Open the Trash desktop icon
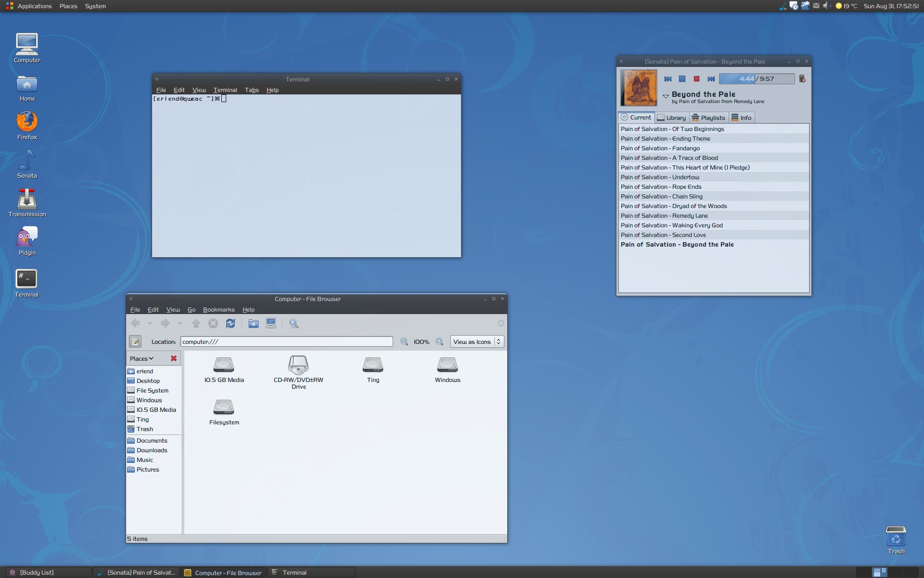This screenshot has height=578, width=924. 896,540
